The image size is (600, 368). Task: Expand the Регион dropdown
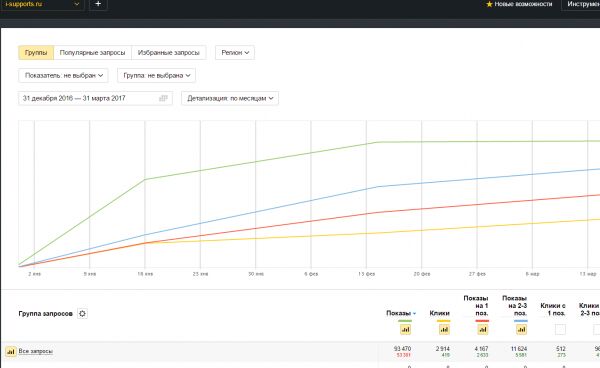235,53
